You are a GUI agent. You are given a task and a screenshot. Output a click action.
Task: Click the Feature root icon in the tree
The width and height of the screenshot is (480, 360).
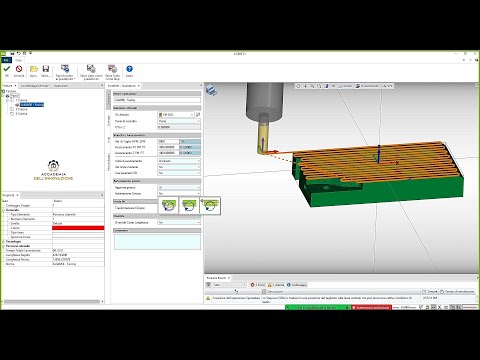click(x=4, y=91)
